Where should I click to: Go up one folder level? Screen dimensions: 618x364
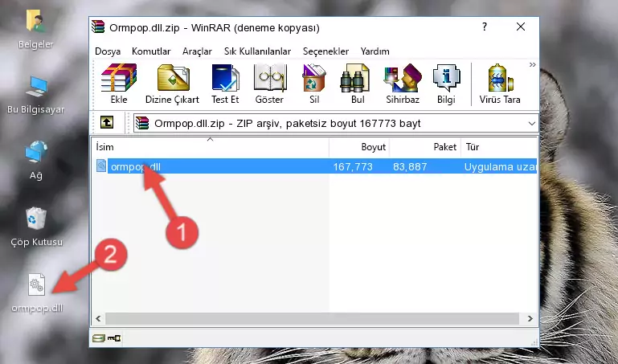coord(107,122)
